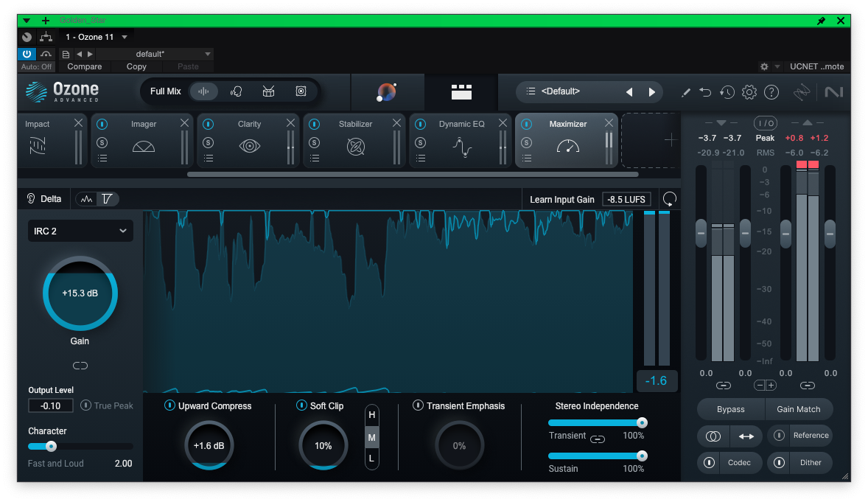Click the Bypass button
The width and height of the screenshot is (868, 502).
[731, 409]
